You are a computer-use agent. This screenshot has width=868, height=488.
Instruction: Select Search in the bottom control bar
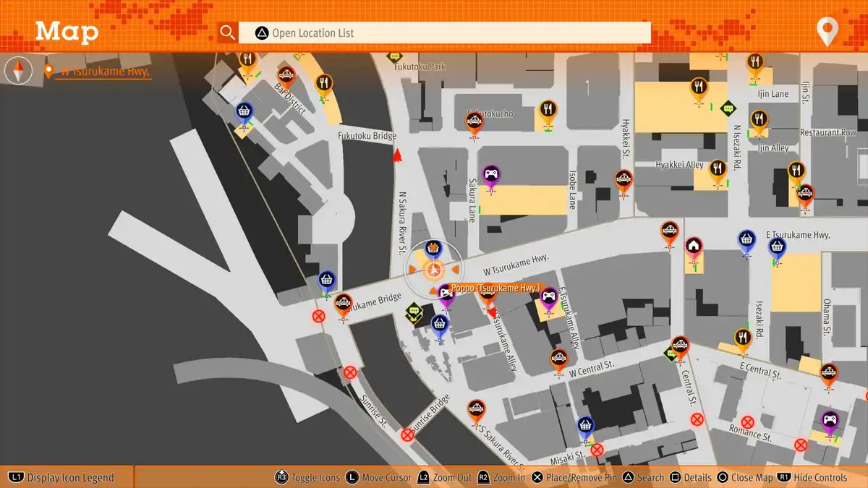tap(642, 477)
